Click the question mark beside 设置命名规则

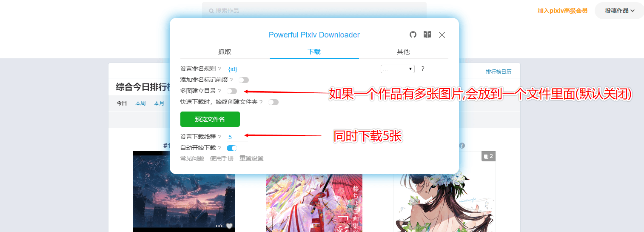click(x=219, y=69)
